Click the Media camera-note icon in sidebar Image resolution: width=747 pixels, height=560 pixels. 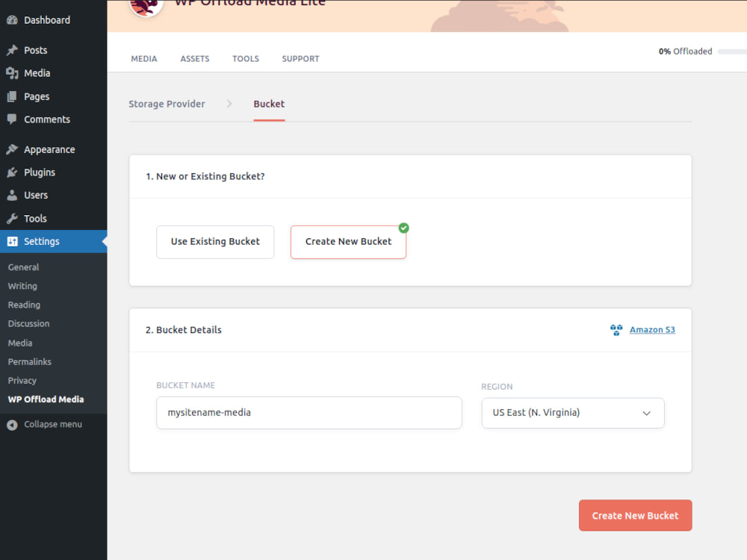(12, 73)
